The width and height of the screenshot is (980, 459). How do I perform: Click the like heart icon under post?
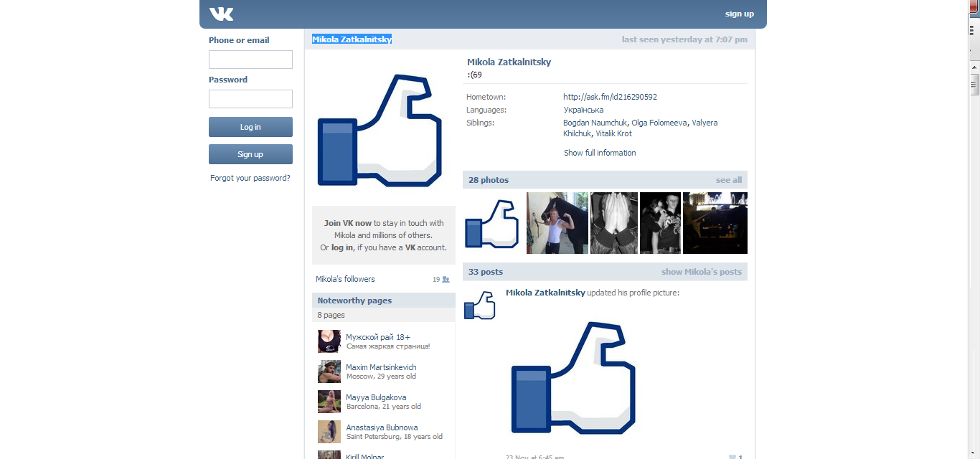(x=732, y=457)
